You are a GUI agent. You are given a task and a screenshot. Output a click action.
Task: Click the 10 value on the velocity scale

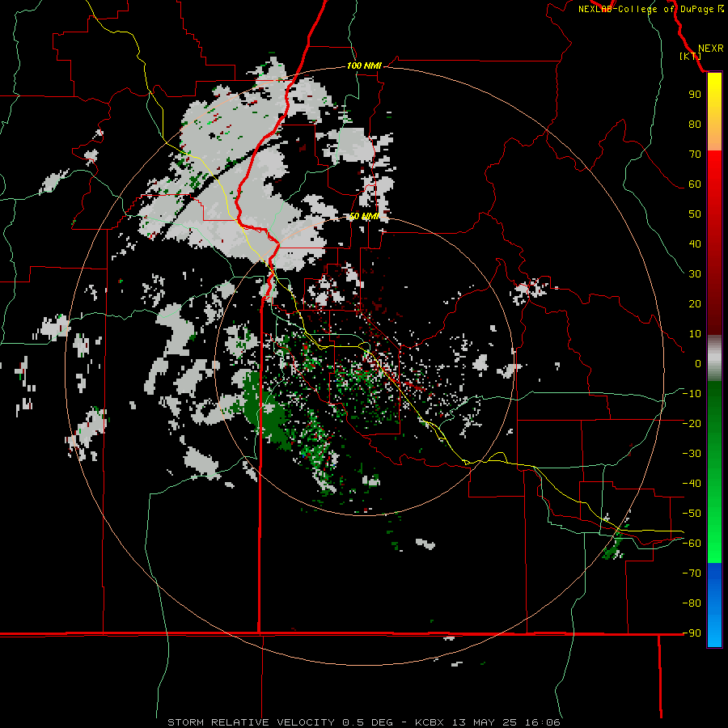tap(695, 334)
